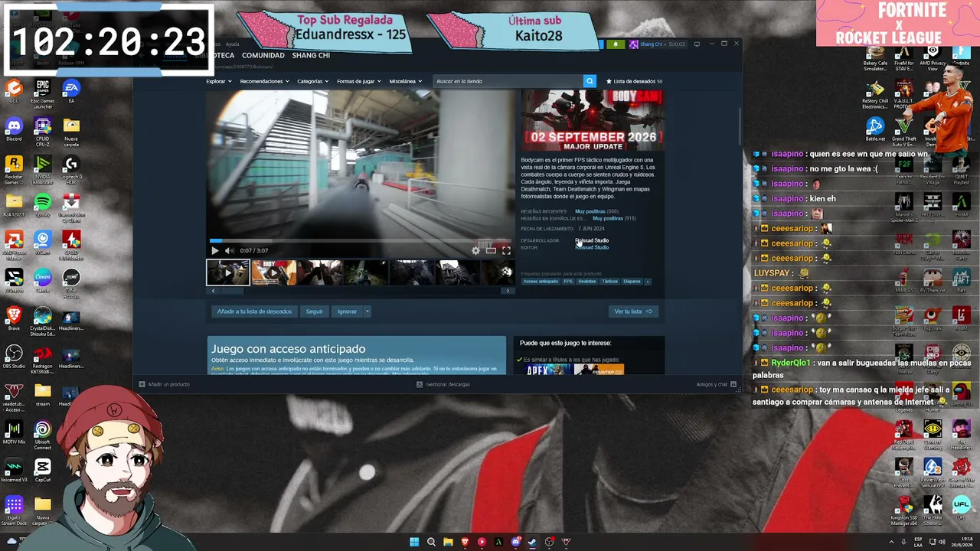Open Elgato Stream Deck desktop icon

14,511
